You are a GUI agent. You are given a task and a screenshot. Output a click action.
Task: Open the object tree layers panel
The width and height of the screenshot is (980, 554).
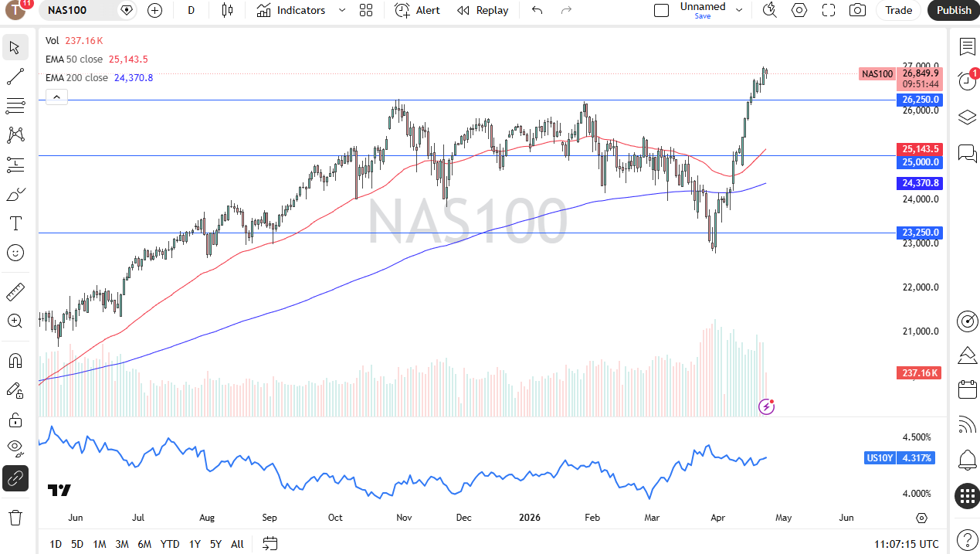(967, 117)
